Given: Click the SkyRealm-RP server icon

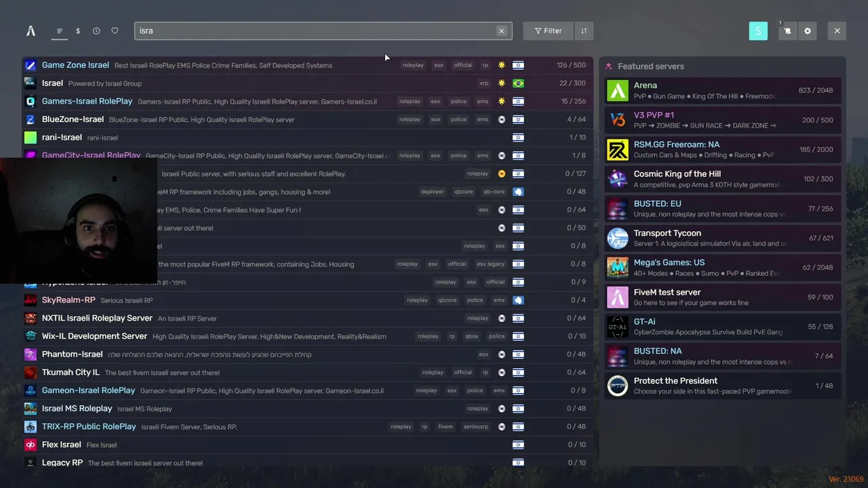Looking at the screenshot, I should pos(31,300).
